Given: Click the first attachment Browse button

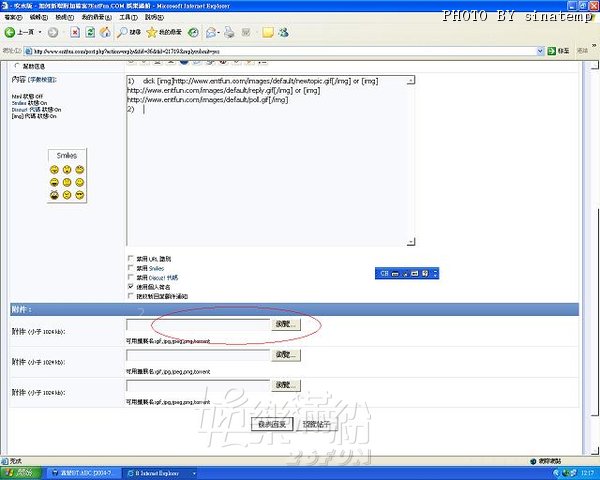Looking at the screenshot, I should pos(285,324).
